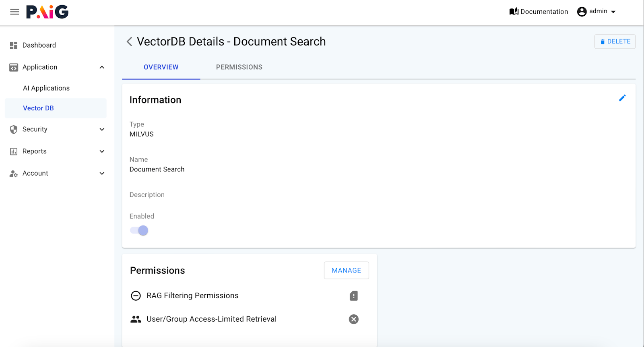
Task: Open the hamburger navigation menu
Action: pos(14,12)
